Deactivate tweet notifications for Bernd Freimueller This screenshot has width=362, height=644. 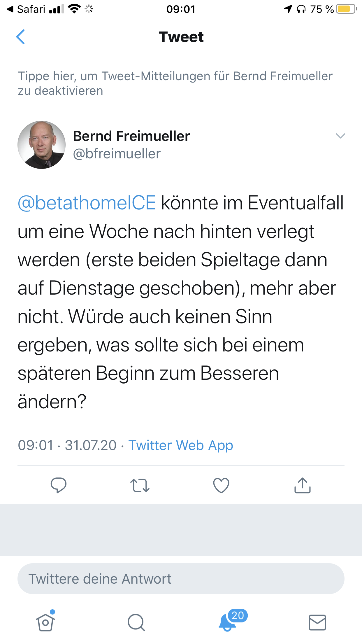point(175,83)
